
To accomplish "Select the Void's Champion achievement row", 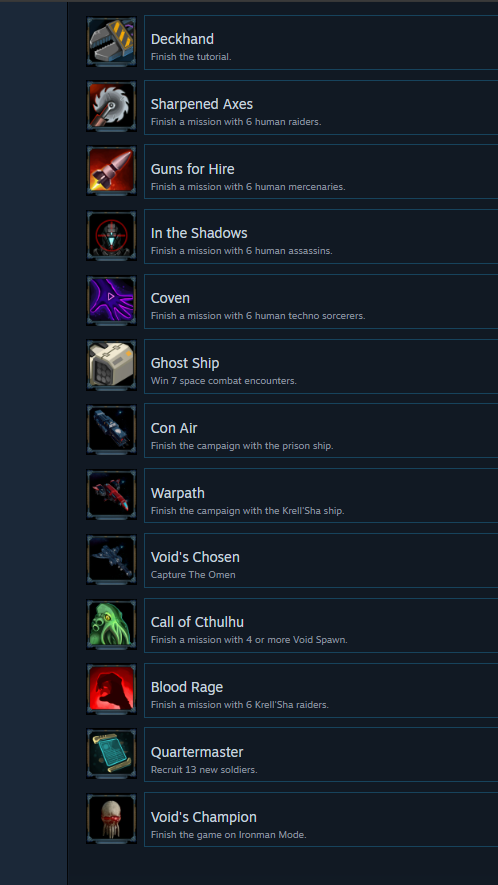I will [x=321, y=820].
